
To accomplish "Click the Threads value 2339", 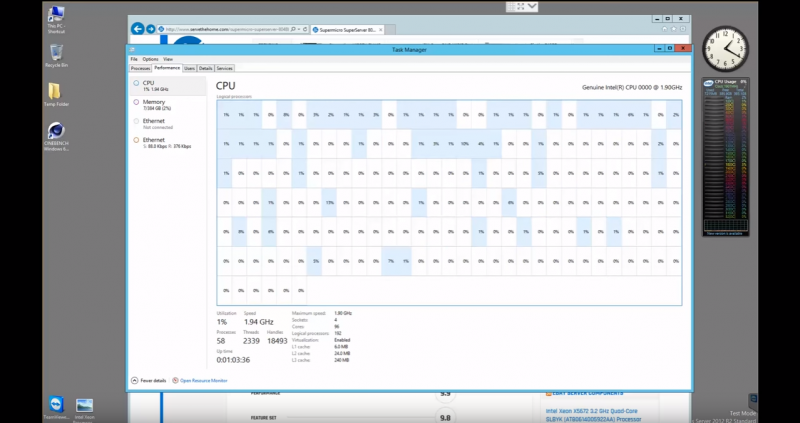I will tap(251, 341).
